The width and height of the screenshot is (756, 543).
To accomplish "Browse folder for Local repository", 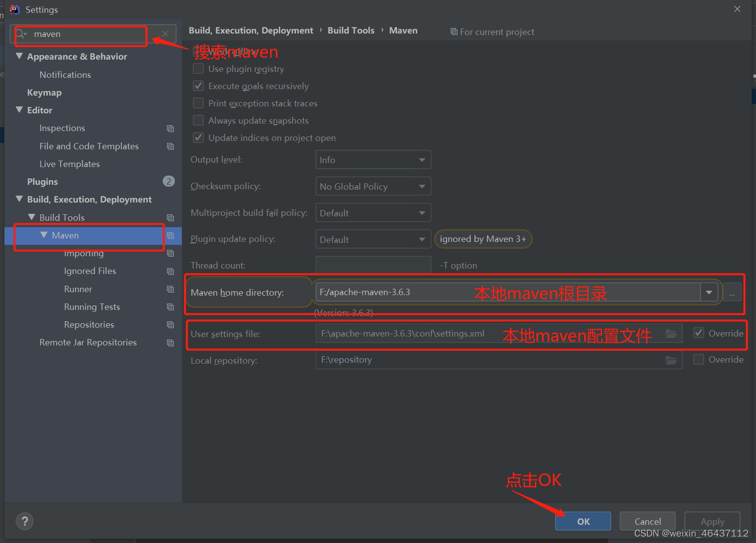I will pos(671,360).
